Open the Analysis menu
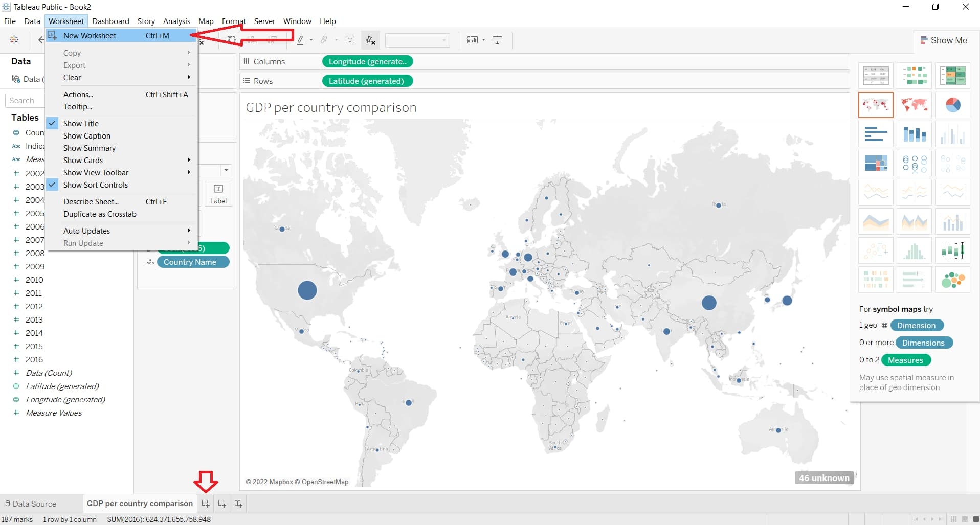Image resolution: width=980 pixels, height=525 pixels. tap(176, 21)
